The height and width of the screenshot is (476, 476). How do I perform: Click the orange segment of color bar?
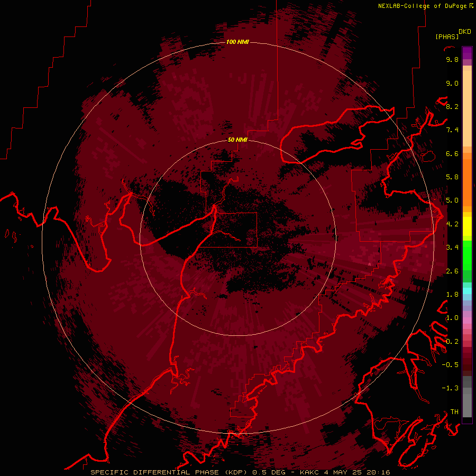point(467,182)
